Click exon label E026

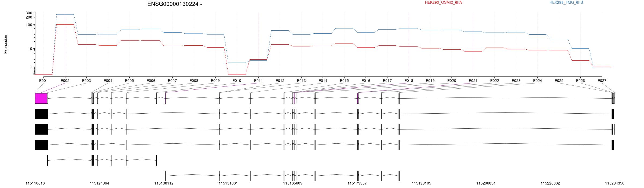click(580, 81)
